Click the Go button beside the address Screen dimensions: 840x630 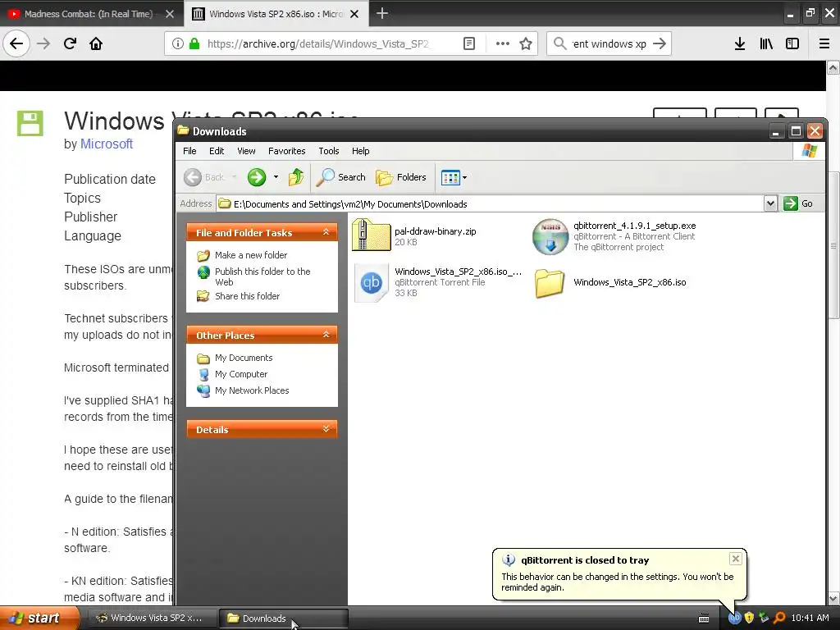[798, 203]
